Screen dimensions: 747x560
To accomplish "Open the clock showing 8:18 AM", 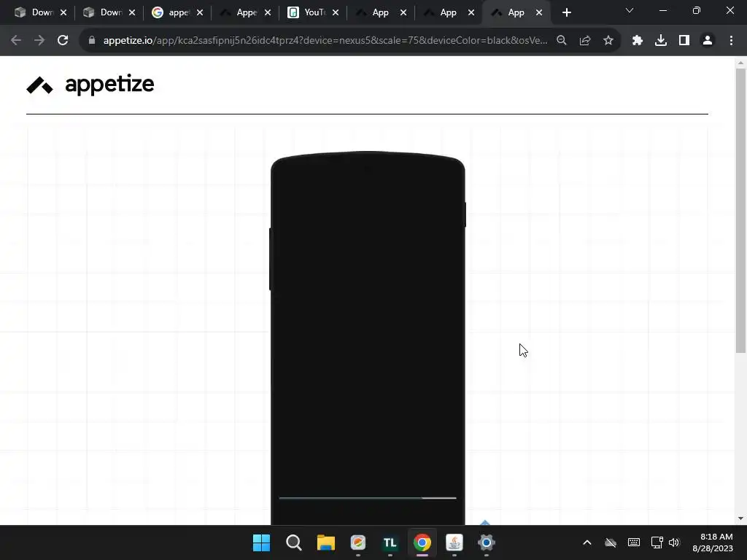I will click(x=713, y=542).
